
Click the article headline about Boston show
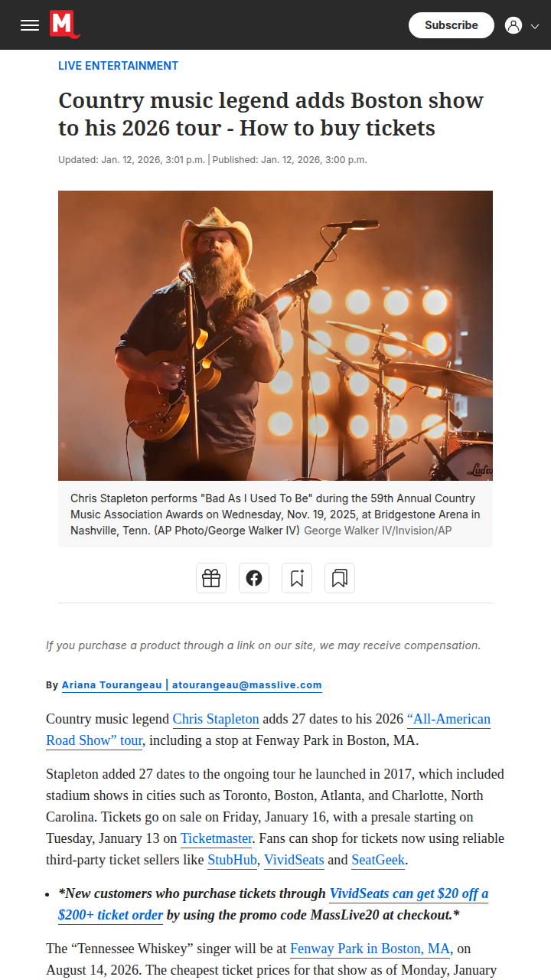(271, 114)
